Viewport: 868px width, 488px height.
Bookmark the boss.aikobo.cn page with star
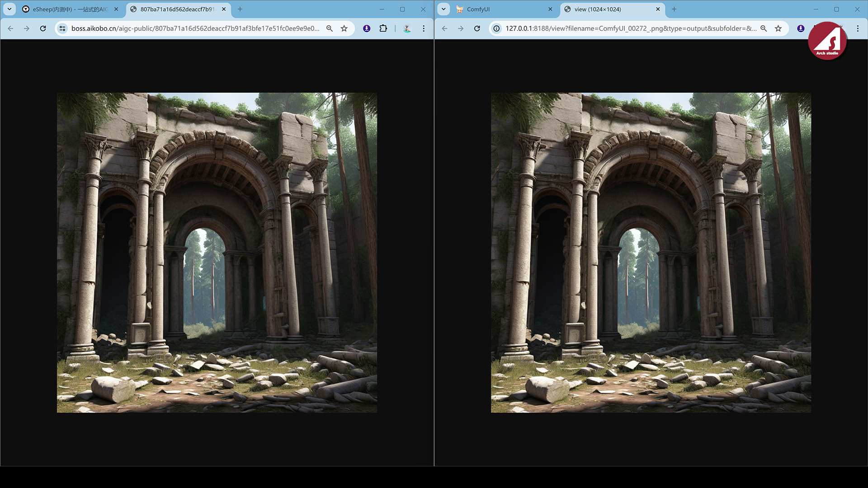[344, 28]
